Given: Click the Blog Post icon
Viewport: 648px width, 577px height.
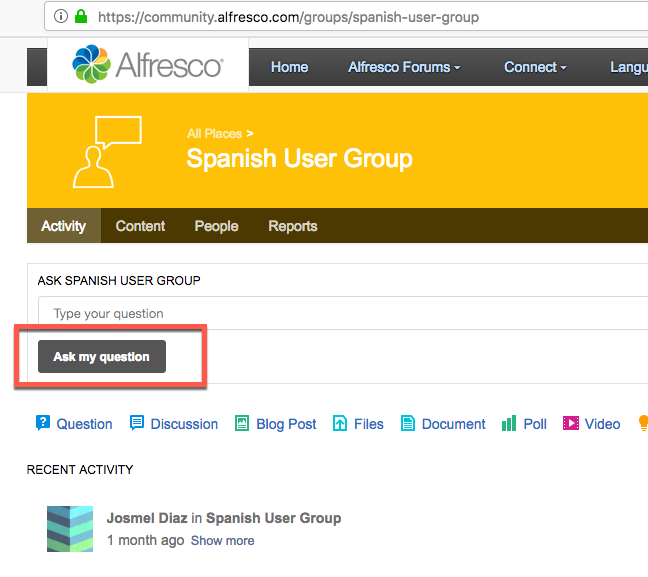Looking at the screenshot, I should [x=242, y=423].
